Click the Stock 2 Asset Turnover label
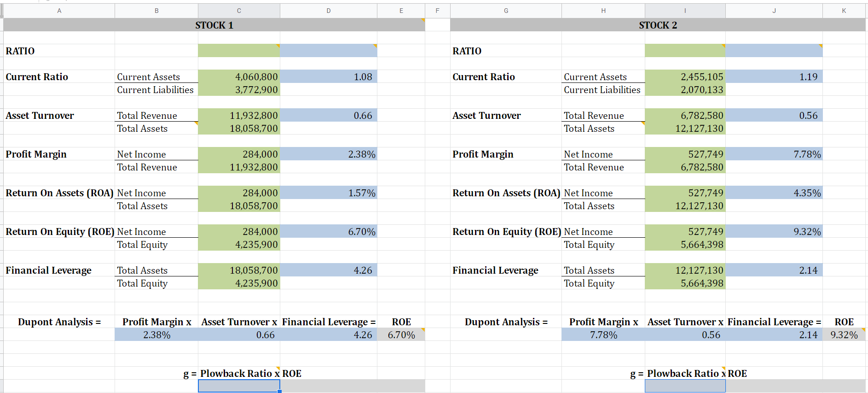The width and height of the screenshot is (868, 393). 486,115
